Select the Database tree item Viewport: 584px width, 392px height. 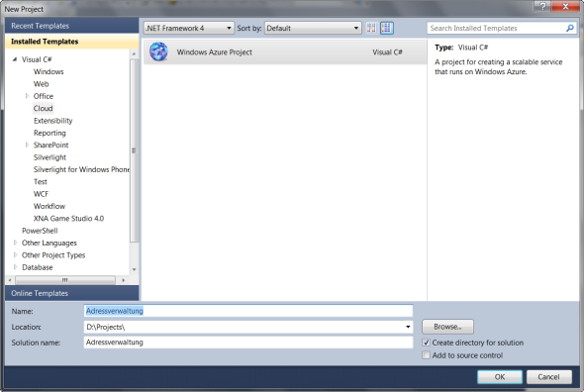38,267
